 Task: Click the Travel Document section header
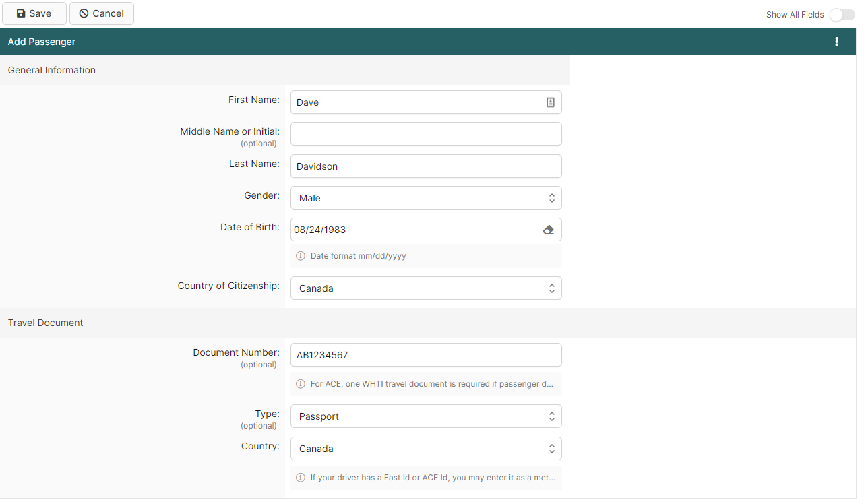point(46,323)
